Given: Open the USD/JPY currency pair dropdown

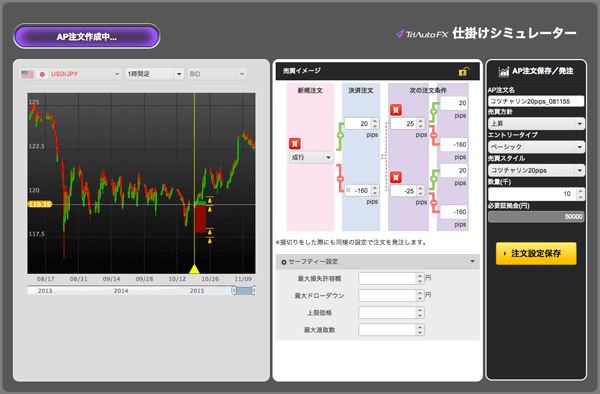Looking at the screenshot, I should 70,74.
